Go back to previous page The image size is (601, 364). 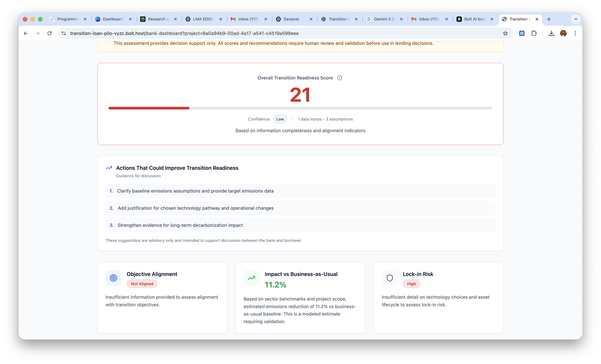point(26,33)
